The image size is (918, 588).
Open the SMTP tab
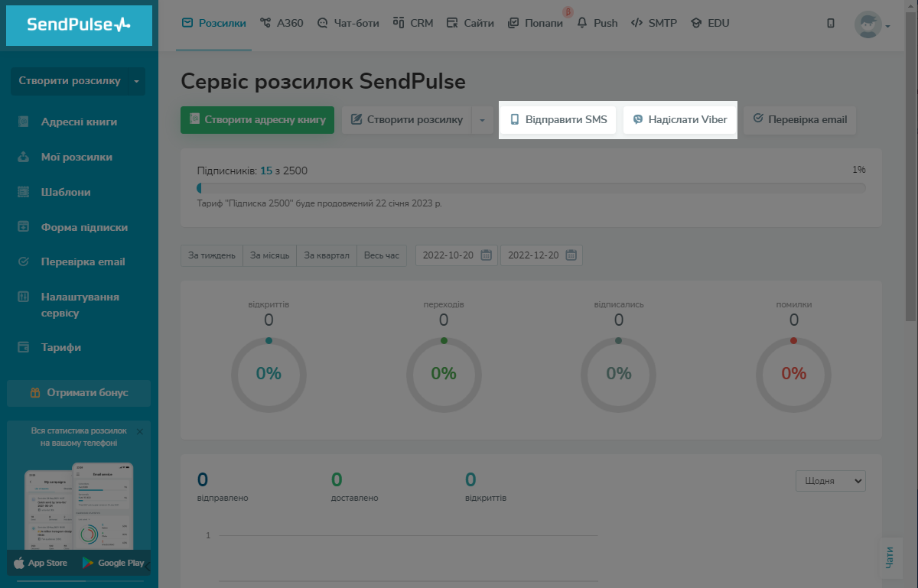(654, 23)
